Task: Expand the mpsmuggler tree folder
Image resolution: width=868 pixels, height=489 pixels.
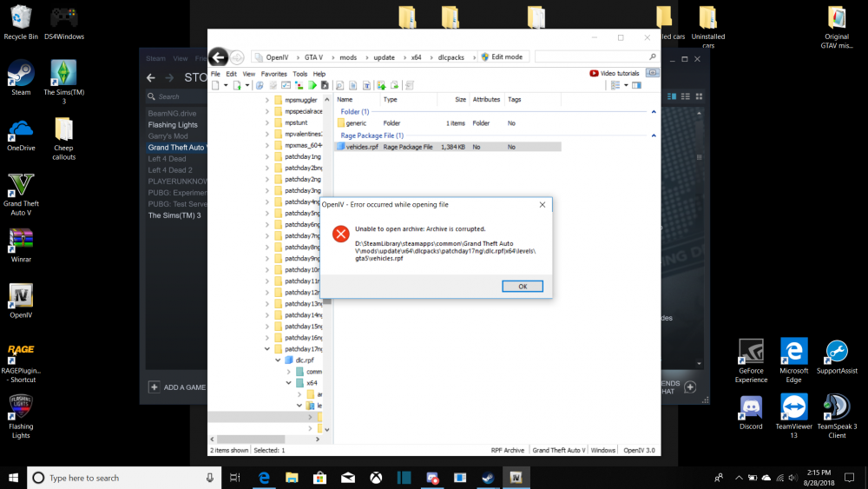Action: point(266,100)
